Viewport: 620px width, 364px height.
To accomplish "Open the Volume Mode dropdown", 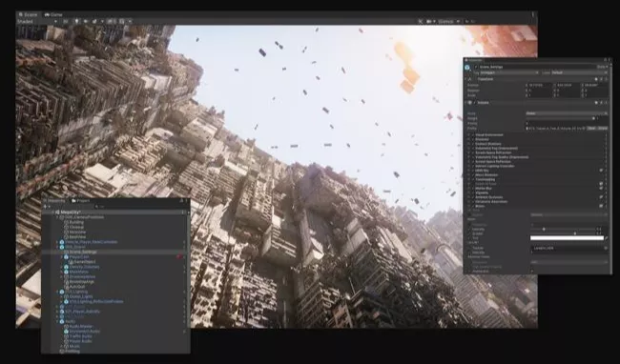I will (x=567, y=113).
